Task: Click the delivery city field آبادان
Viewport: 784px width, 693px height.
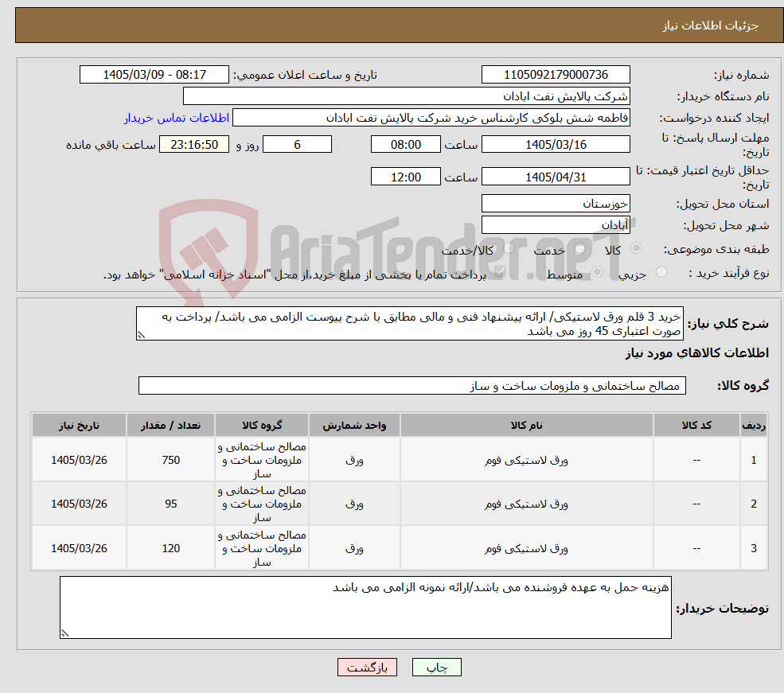Action: pos(556,225)
